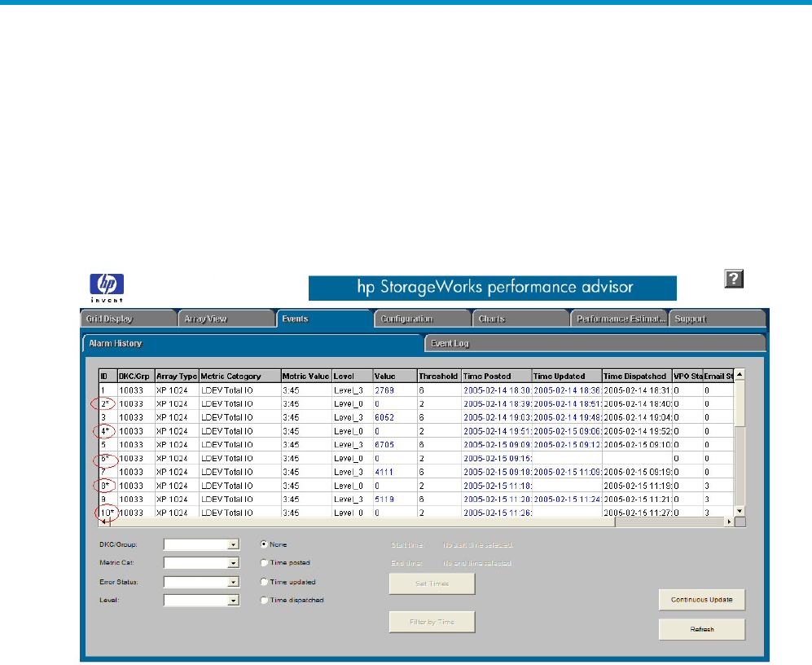Sort by the Time Posted column header
The width and height of the screenshot is (812, 665).
tap(495, 377)
